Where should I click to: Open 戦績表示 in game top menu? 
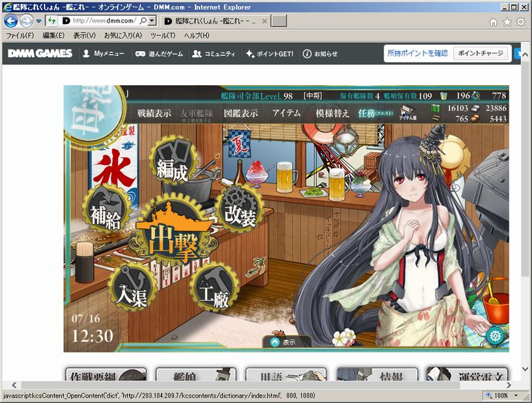[154, 113]
